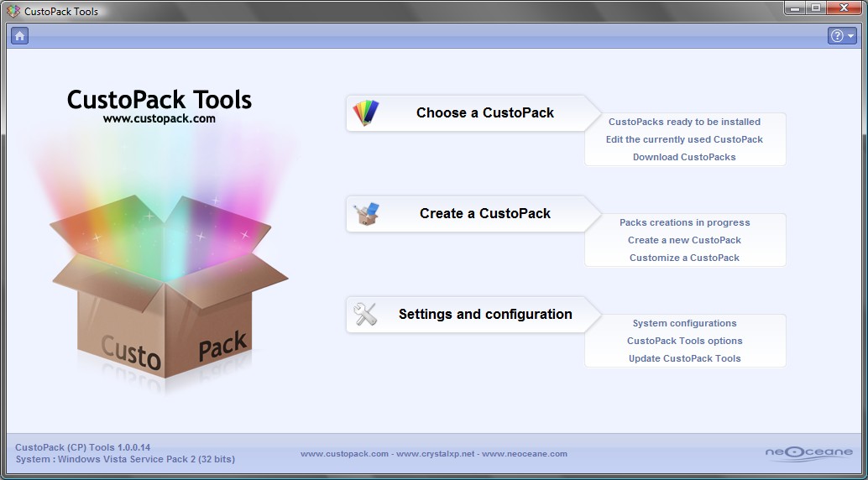Show Packs creations in progress
Screen dimensions: 868x480
pyautogui.click(x=684, y=222)
